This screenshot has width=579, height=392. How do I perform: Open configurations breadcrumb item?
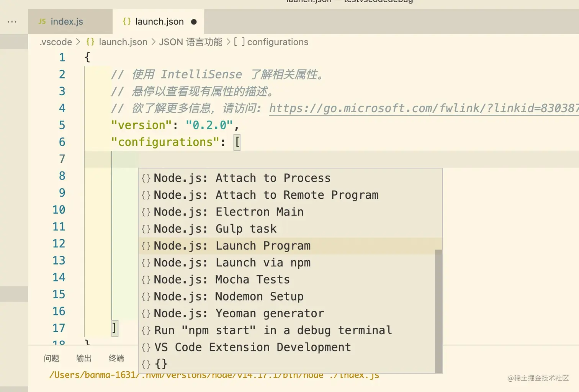pyautogui.click(x=278, y=42)
